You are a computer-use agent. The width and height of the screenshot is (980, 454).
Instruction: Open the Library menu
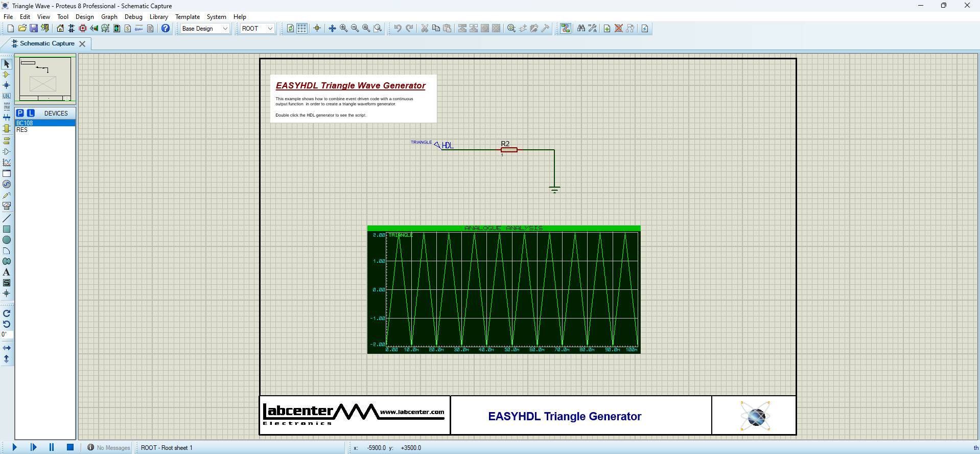[158, 17]
